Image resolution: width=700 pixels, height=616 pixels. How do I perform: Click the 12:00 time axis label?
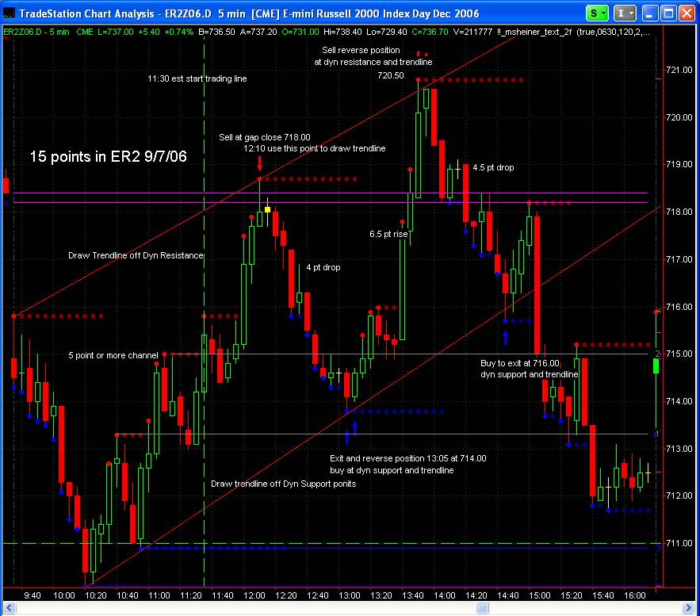254,595
